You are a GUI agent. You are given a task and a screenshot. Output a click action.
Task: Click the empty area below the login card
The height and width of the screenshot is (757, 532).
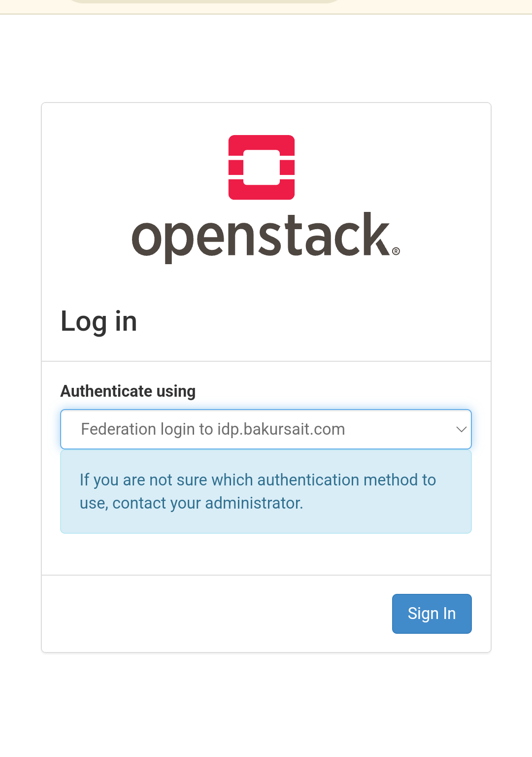(266, 705)
